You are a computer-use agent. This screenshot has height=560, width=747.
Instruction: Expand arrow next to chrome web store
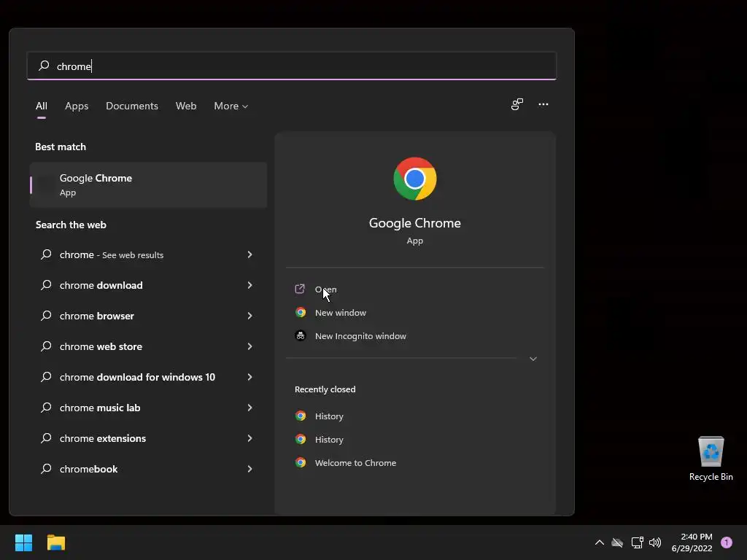tap(249, 346)
